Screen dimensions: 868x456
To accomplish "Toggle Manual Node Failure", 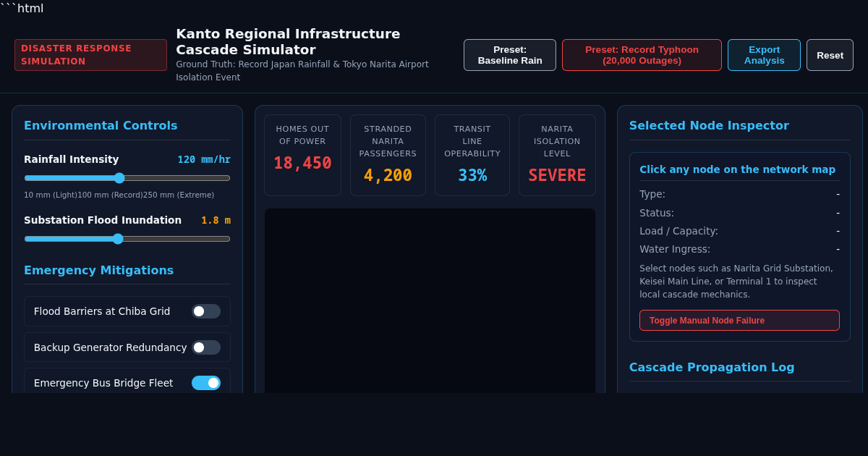I will click(x=739, y=321).
